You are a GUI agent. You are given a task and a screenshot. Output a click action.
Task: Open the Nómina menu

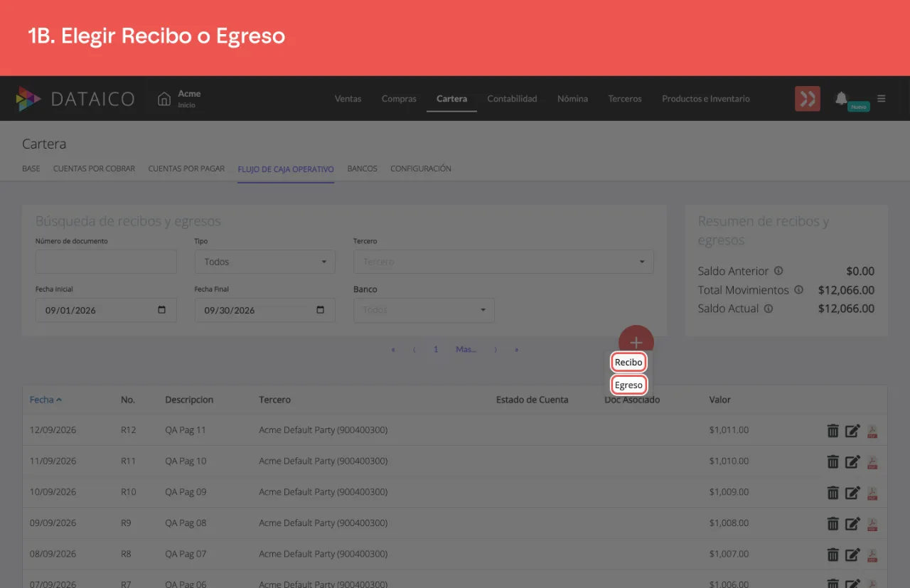572,99
